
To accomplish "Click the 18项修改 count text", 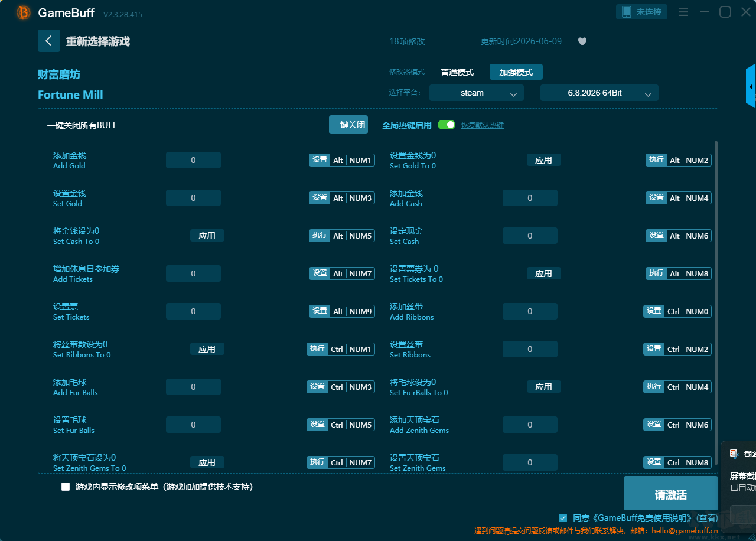I will click(x=407, y=41).
